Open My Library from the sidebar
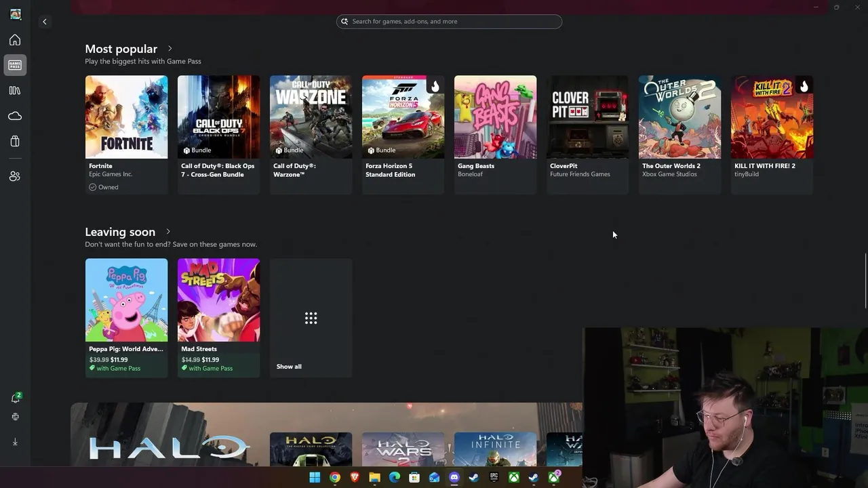868x488 pixels. pos(15,90)
